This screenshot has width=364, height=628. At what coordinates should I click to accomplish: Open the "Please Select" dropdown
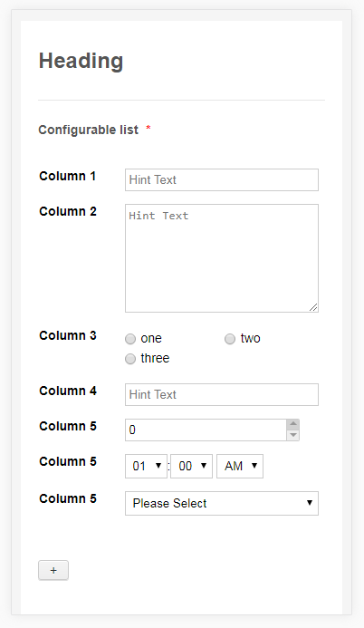pos(222,503)
